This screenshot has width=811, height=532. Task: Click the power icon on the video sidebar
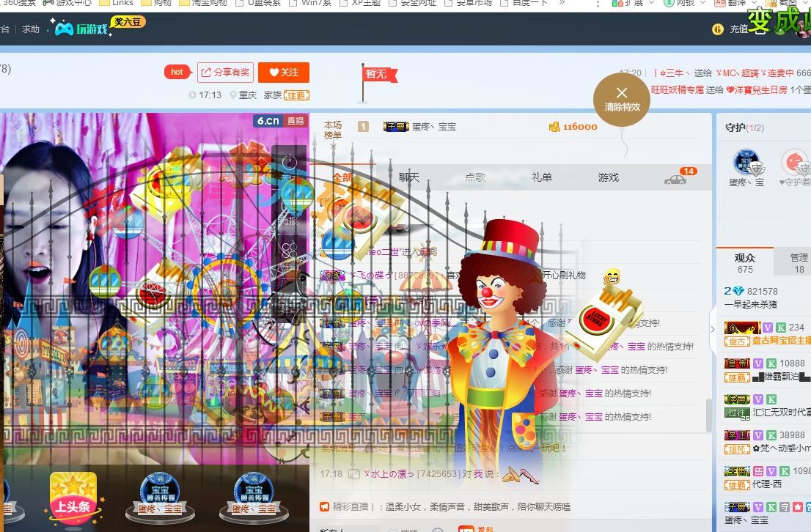[289, 163]
